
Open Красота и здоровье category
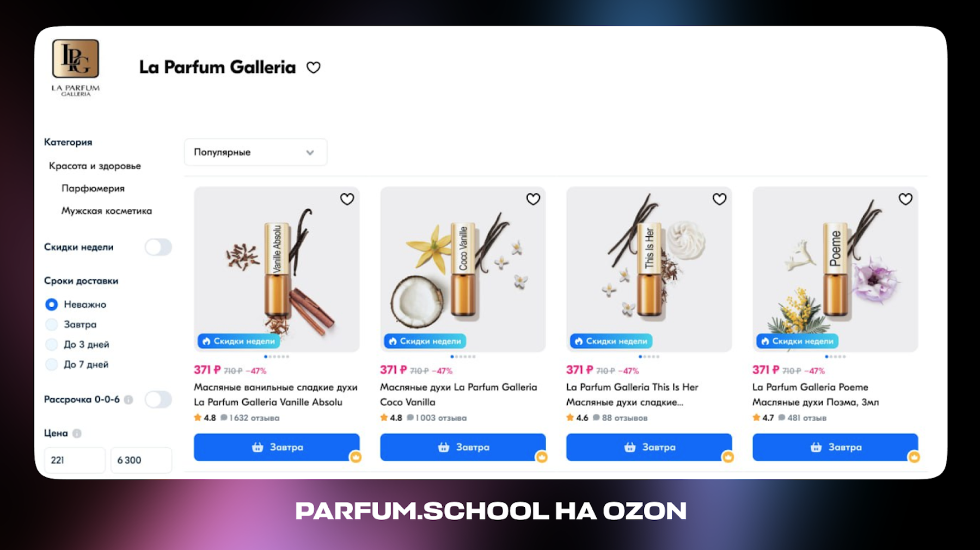(x=95, y=166)
